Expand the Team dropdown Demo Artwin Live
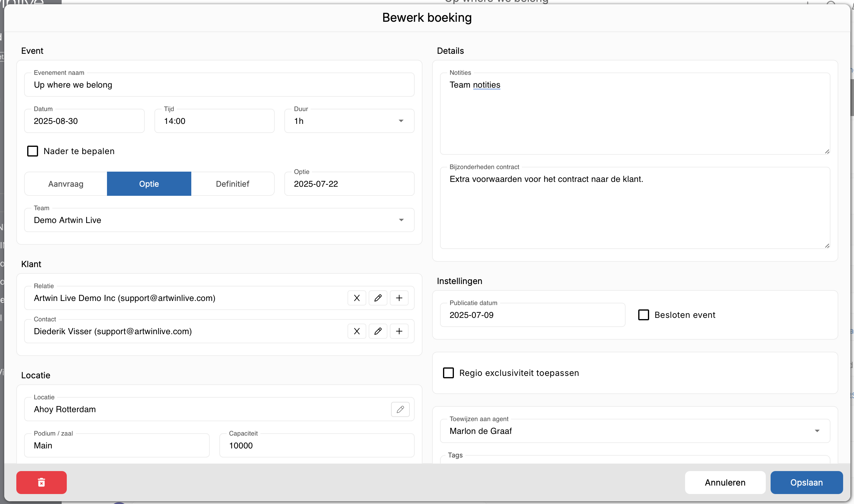The height and width of the screenshot is (504, 854). pyautogui.click(x=219, y=220)
